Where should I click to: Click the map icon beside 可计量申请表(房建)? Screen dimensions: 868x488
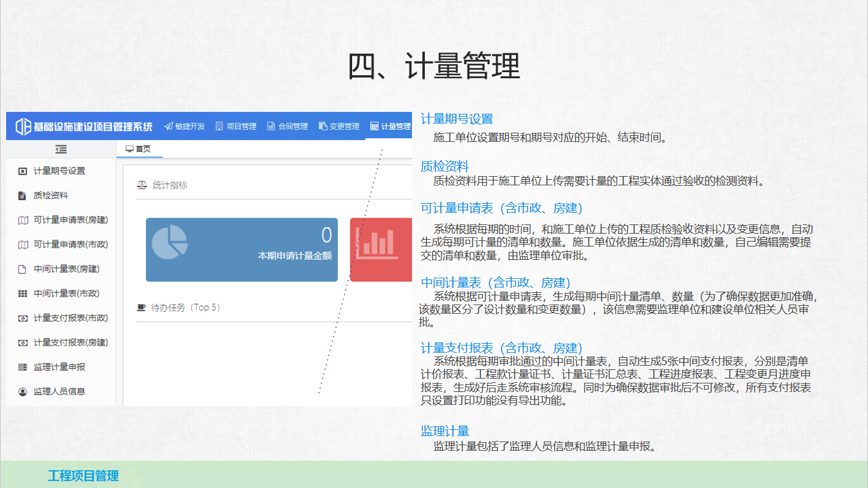click(x=23, y=220)
